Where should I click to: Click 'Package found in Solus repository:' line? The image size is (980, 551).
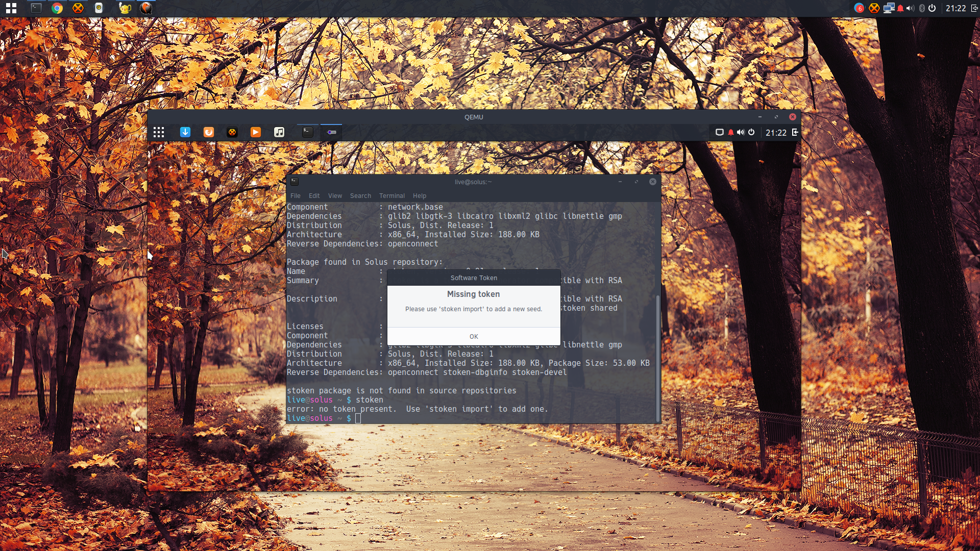click(364, 262)
